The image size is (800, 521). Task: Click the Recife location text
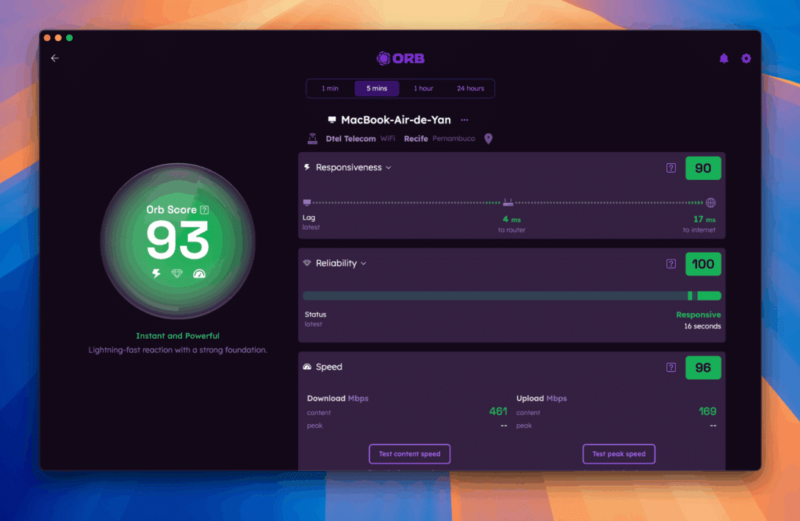point(416,139)
